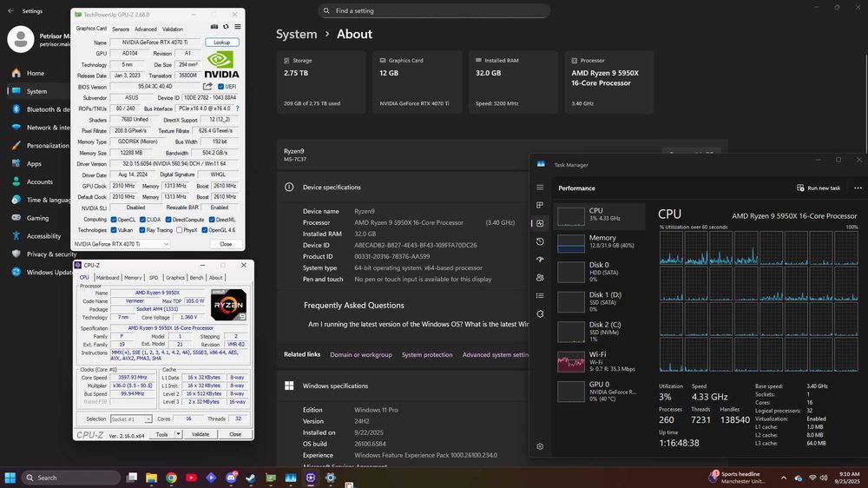The height and width of the screenshot is (488, 868).
Task: Open Task Manager Processes page icon
Action: coord(540,205)
